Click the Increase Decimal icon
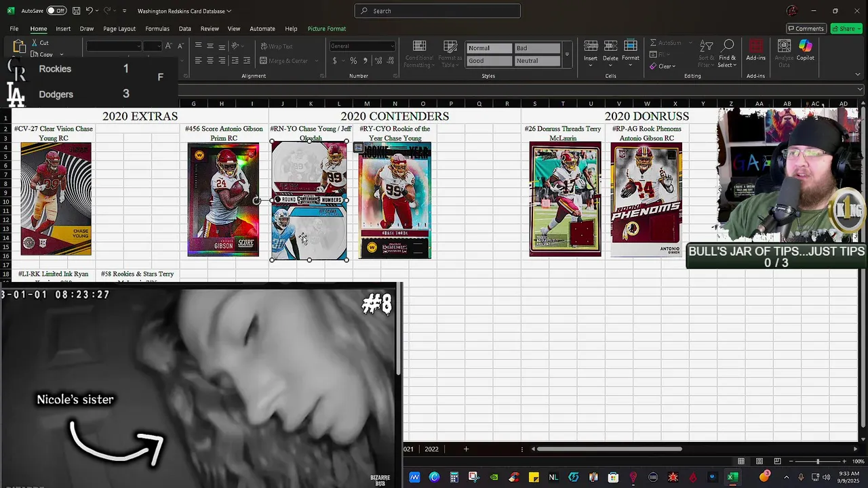The image size is (868, 488). (x=377, y=60)
